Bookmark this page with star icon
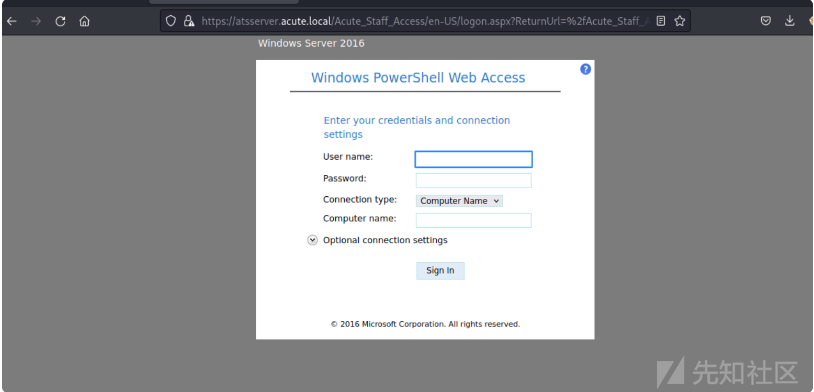The height and width of the screenshot is (392, 814). tap(679, 21)
